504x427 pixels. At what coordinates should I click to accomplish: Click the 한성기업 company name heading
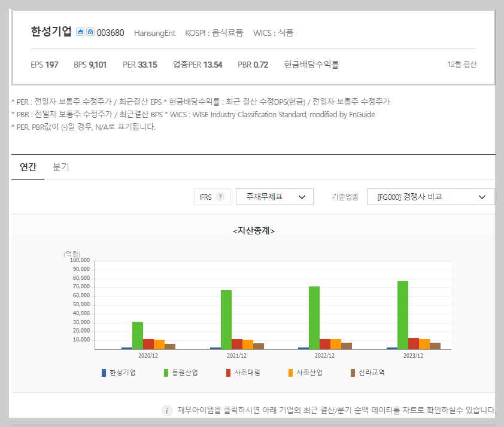(x=51, y=32)
